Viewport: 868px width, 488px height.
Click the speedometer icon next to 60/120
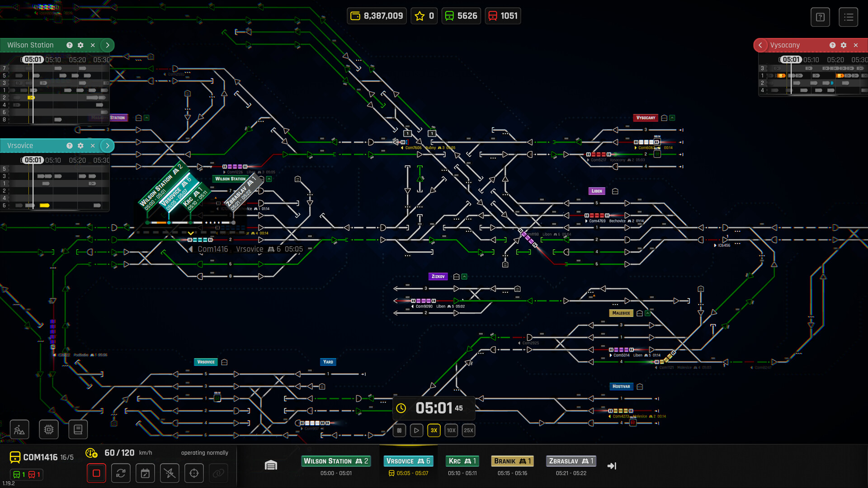(92, 452)
